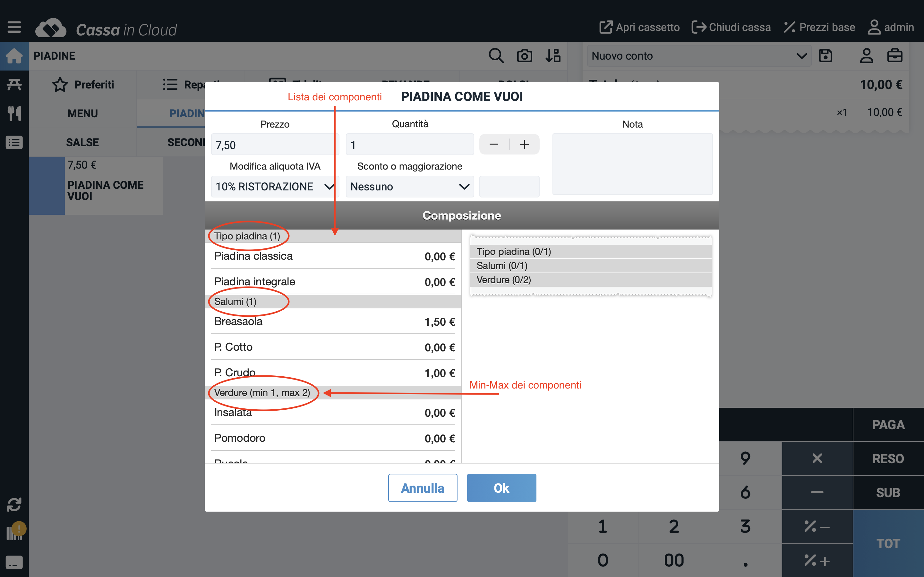This screenshot has height=577, width=924.
Task: Open the hamburger main menu
Action: pos(14,27)
